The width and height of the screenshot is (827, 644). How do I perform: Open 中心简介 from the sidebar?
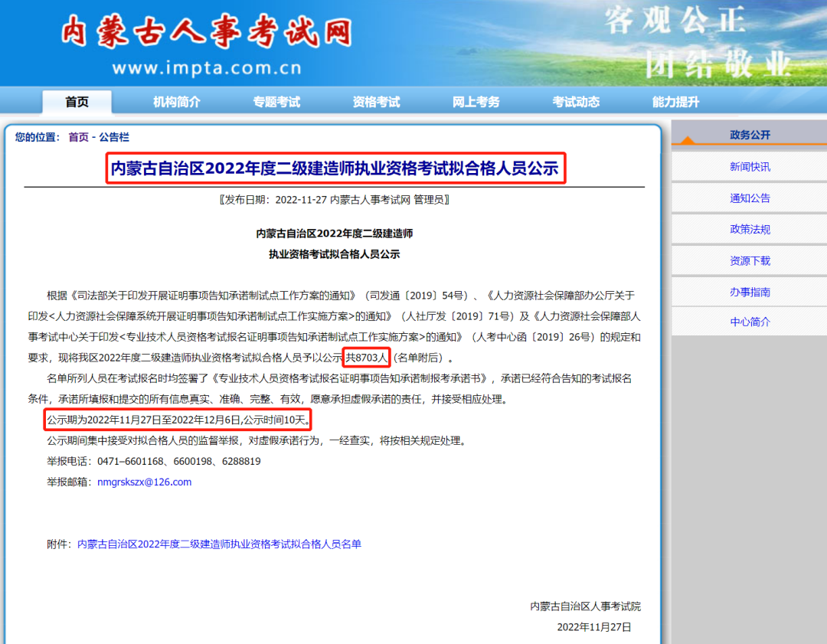pyautogui.click(x=750, y=322)
